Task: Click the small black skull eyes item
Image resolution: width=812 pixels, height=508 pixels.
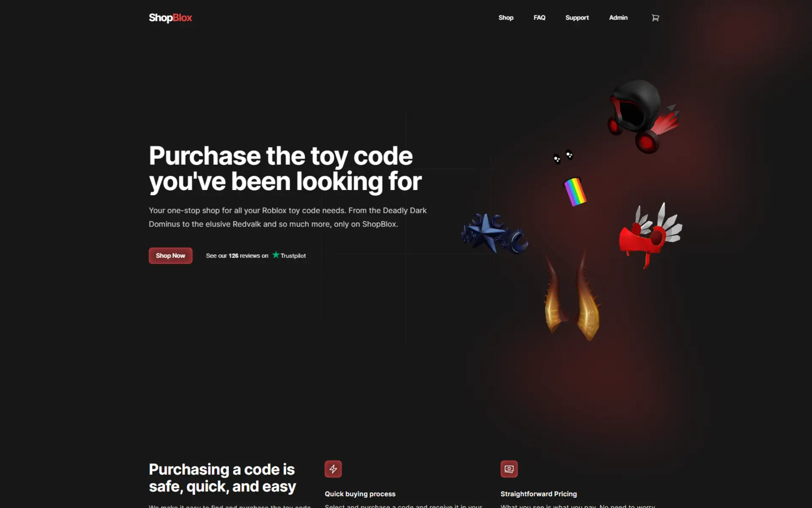Action: [563, 157]
